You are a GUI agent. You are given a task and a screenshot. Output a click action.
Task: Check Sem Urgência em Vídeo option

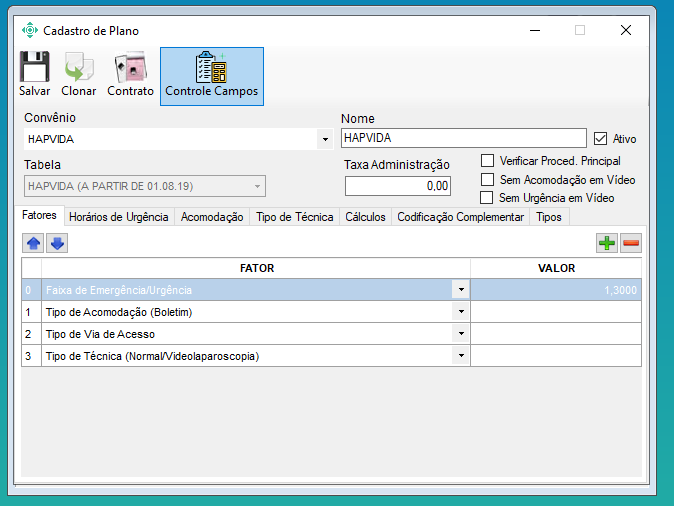pos(488,198)
